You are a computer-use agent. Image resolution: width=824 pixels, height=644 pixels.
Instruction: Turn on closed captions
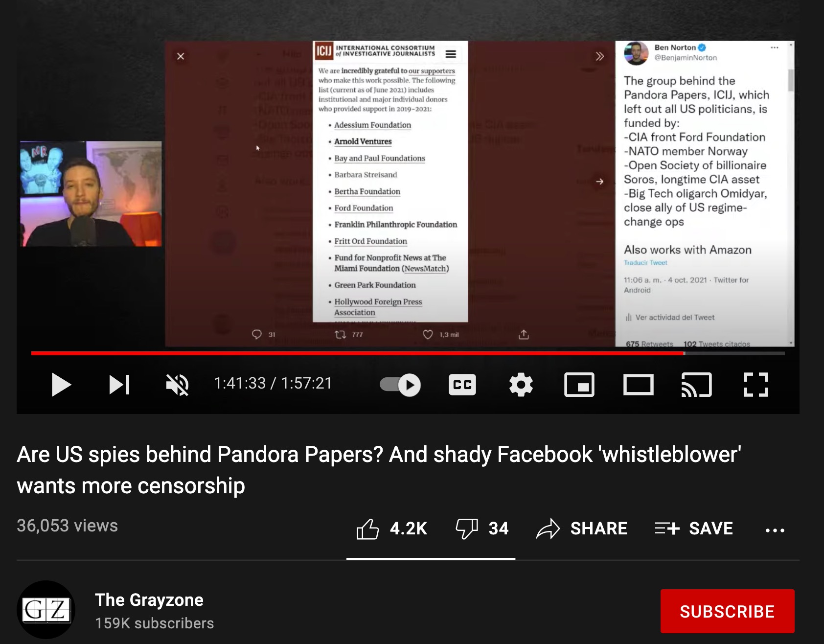[x=462, y=385]
